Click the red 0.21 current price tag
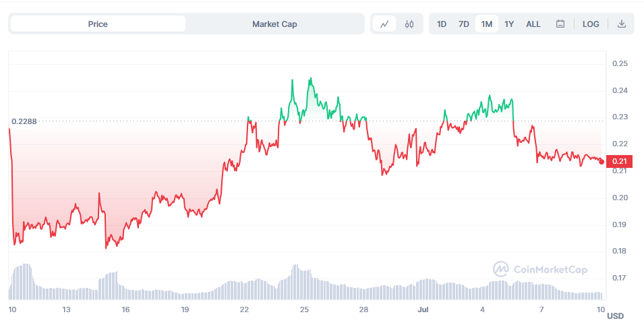This screenshot has height=327, width=644. [x=619, y=161]
